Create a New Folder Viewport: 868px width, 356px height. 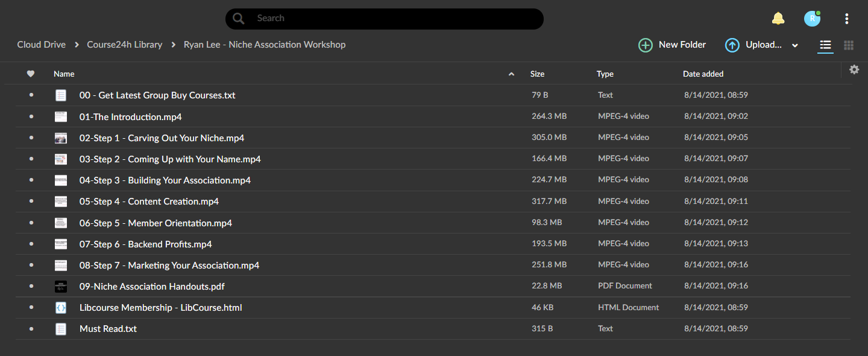(x=672, y=45)
